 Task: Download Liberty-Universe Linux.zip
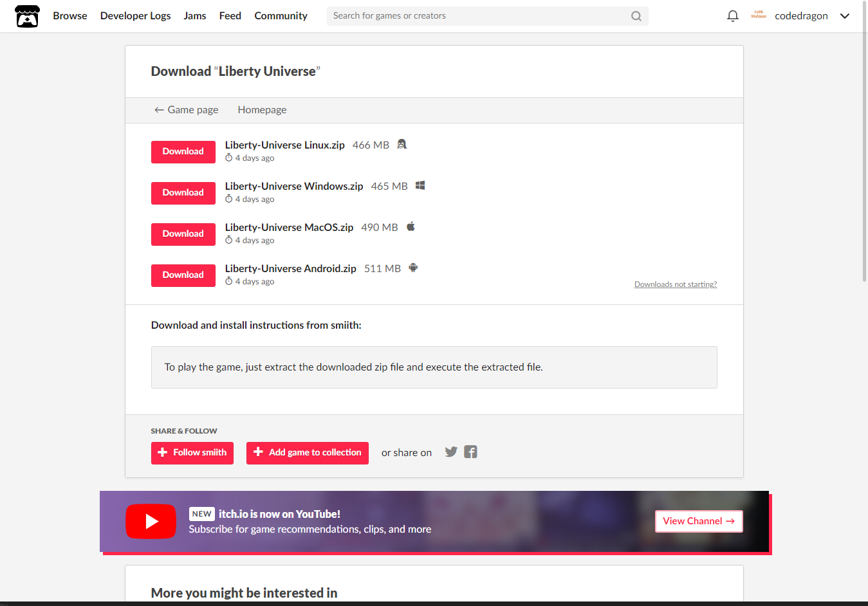[183, 152]
